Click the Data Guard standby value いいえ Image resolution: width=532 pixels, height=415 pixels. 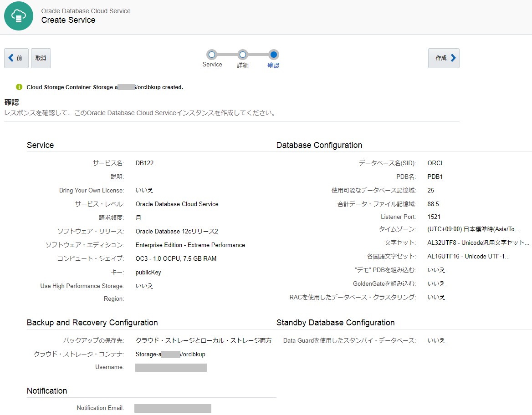[x=436, y=341]
